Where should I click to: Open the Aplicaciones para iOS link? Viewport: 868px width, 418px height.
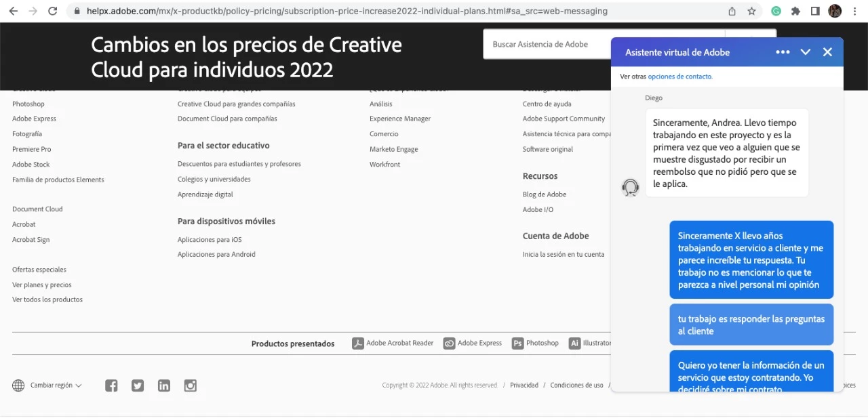[x=210, y=240]
